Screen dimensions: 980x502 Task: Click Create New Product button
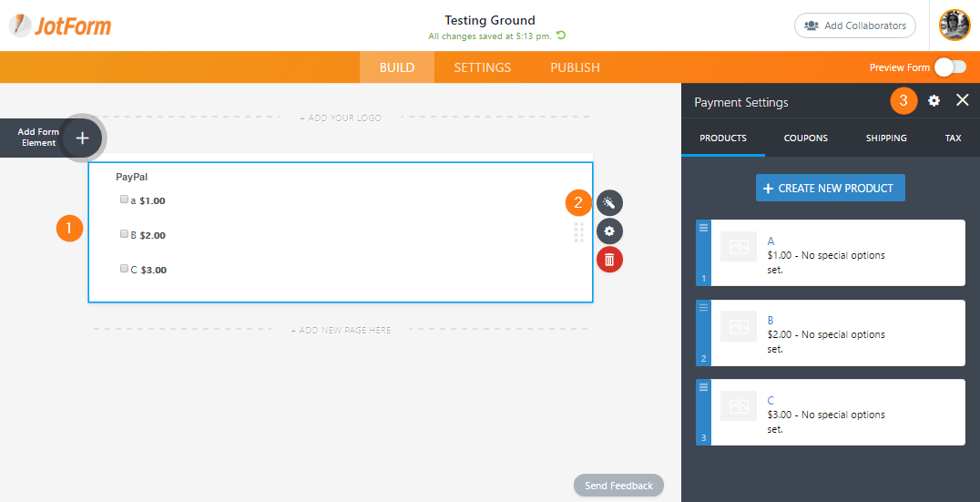(x=830, y=188)
